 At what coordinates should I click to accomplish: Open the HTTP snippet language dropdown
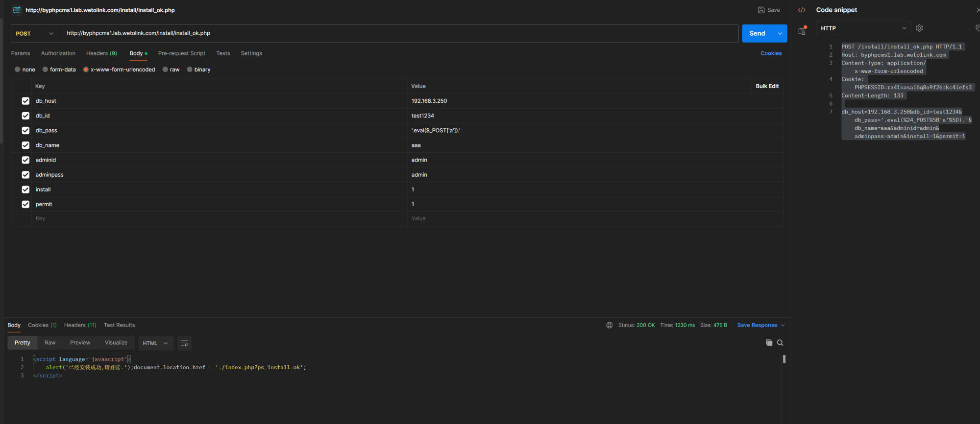pyautogui.click(x=863, y=28)
